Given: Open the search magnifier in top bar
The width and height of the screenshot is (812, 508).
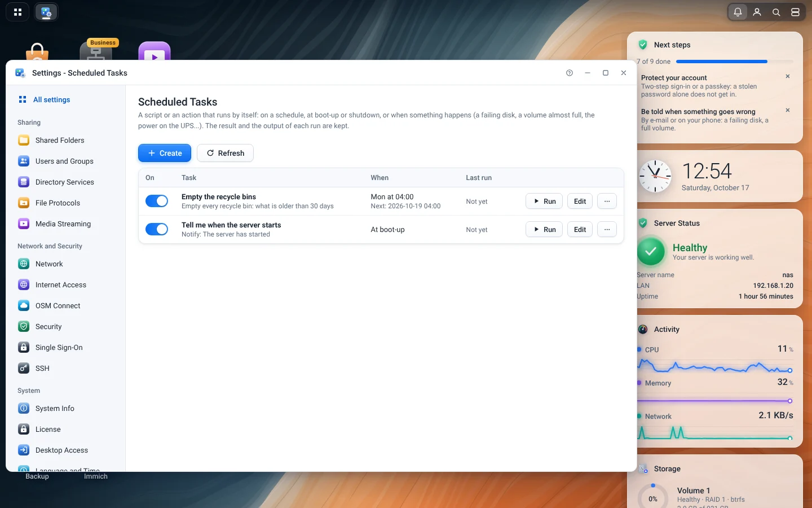Looking at the screenshot, I should 776,12.
